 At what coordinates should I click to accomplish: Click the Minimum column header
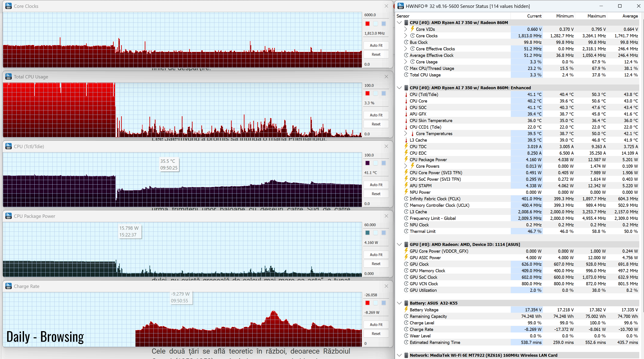[x=559, y=16]
